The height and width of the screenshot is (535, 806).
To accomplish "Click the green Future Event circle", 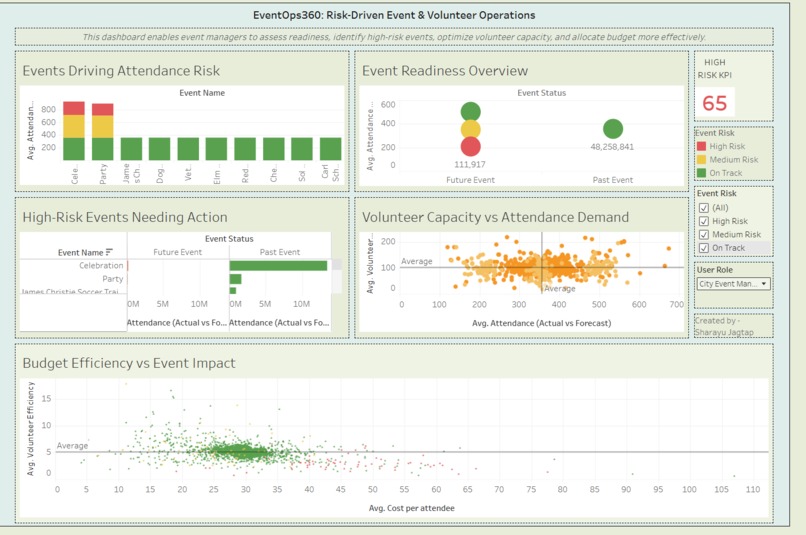I will 470,109.
